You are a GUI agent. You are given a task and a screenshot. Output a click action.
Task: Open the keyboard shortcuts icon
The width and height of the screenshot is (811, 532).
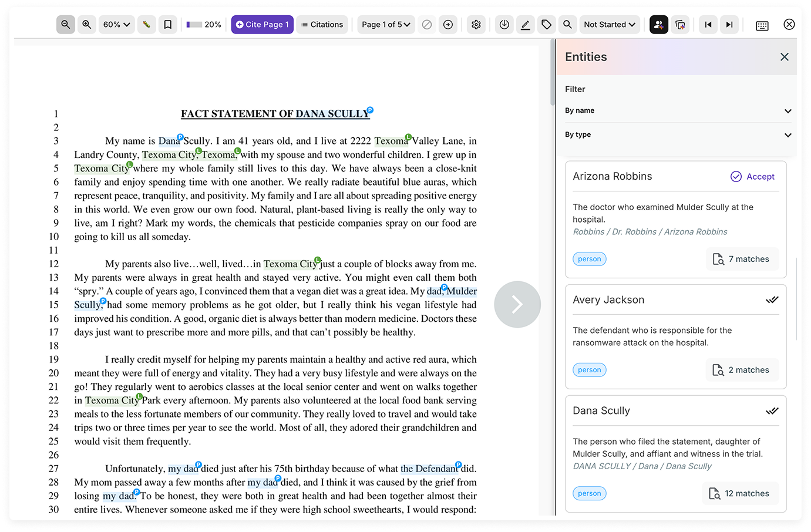[x=762, y=25]
